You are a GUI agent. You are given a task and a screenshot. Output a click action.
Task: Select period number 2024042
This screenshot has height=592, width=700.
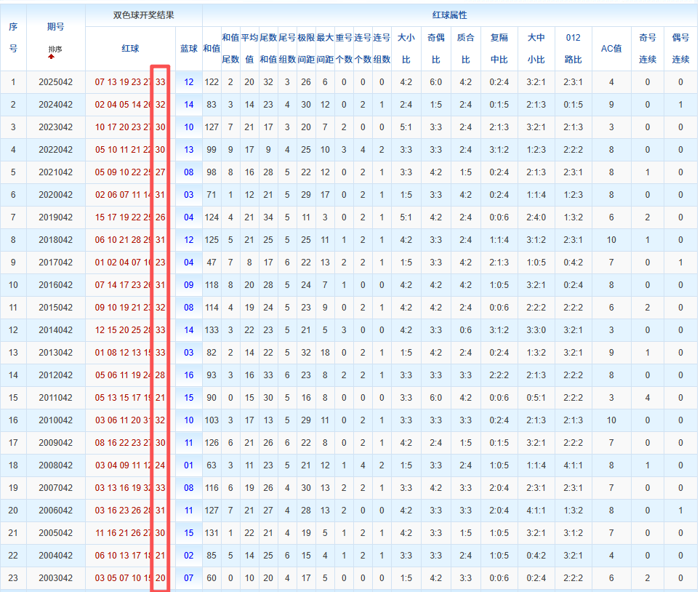pyautogui.click(x=55, y=105)
